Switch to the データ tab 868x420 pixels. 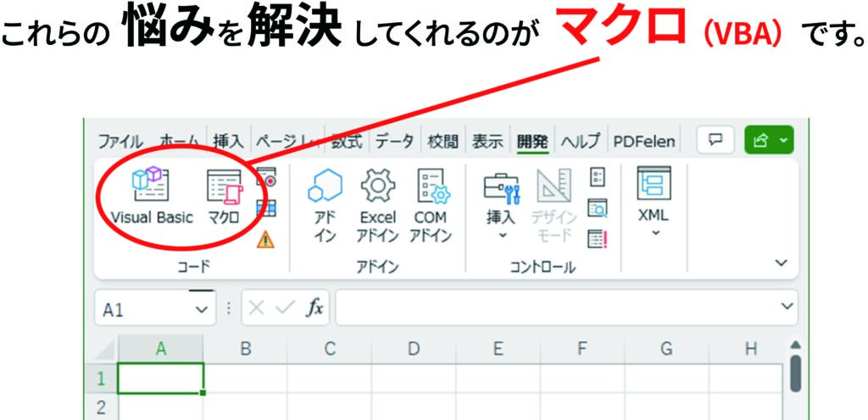(394, 141)
